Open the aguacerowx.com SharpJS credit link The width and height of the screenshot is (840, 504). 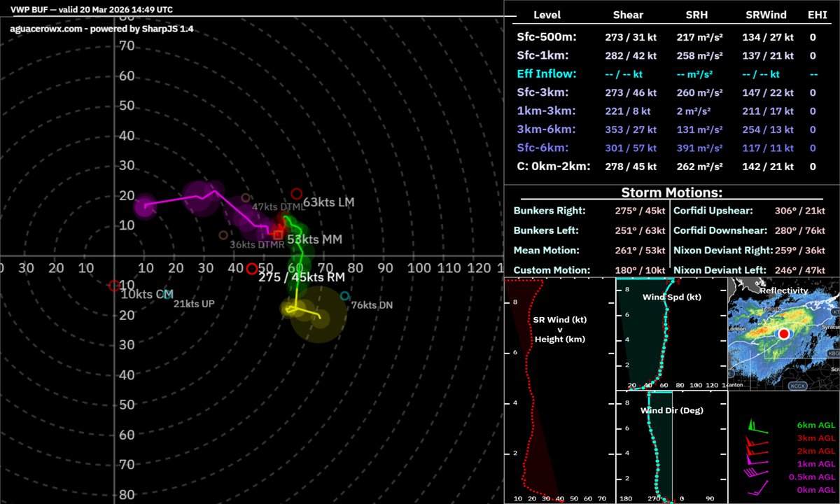[102, 29]
